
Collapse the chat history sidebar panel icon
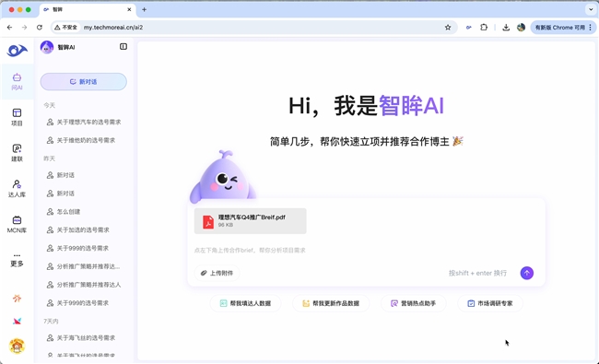[x=123, y=47]
